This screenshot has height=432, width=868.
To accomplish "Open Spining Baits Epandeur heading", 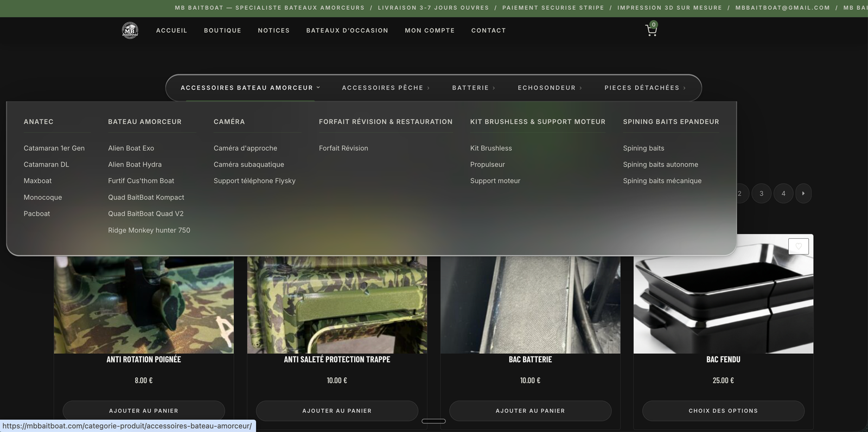I will [671, 122].
